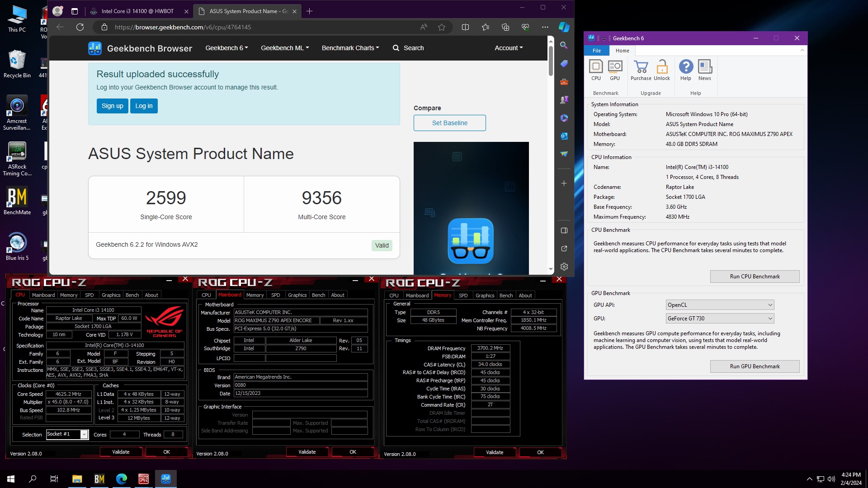Select Home tab in Geekbench 6 ribbon
Screen dimensions: 868x488
622,51
